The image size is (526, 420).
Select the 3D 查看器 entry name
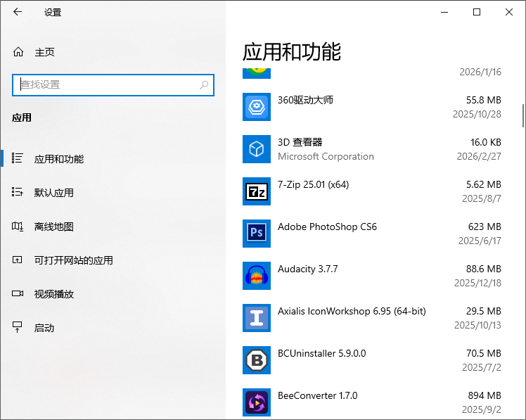300,142
